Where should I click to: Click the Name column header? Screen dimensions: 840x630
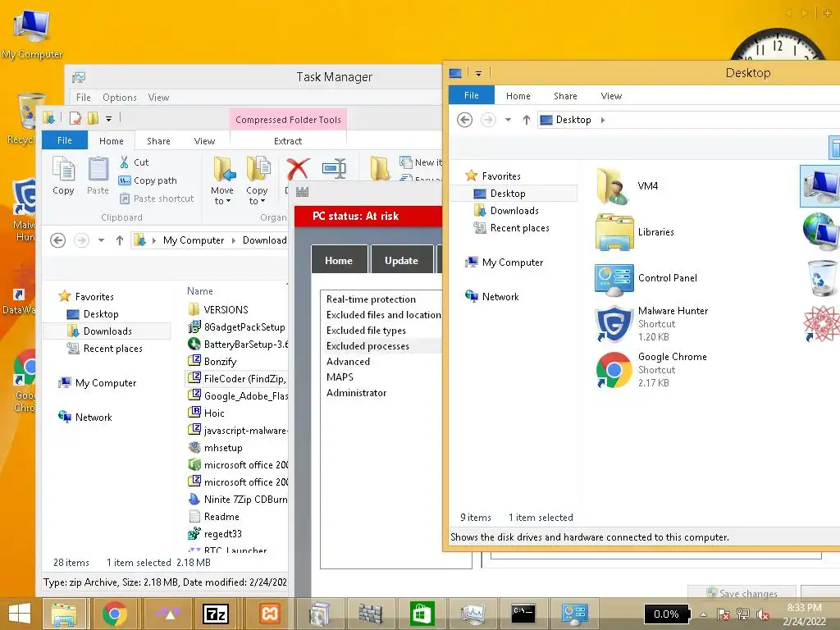pyautogui.click(x=200, y=291)
